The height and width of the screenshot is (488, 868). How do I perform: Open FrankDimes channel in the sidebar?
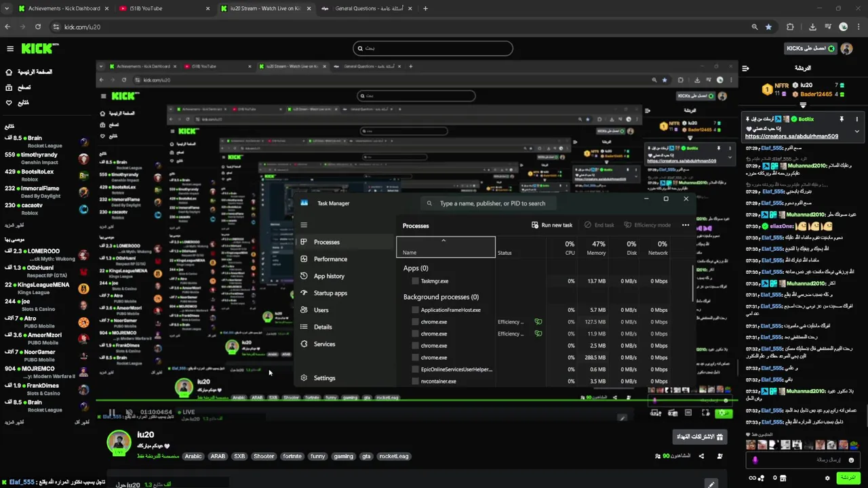(x=45, y=389)
